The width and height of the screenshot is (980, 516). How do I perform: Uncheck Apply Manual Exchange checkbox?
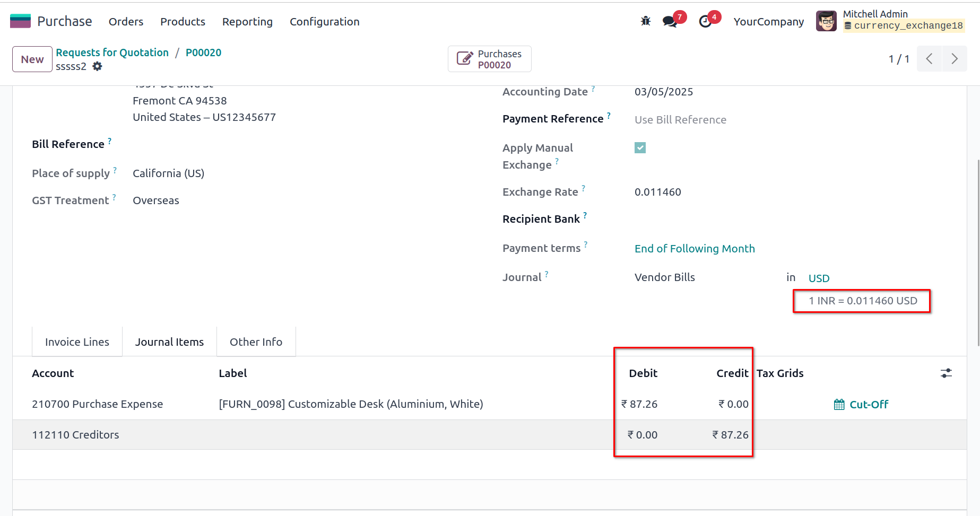tap(640, 148)
